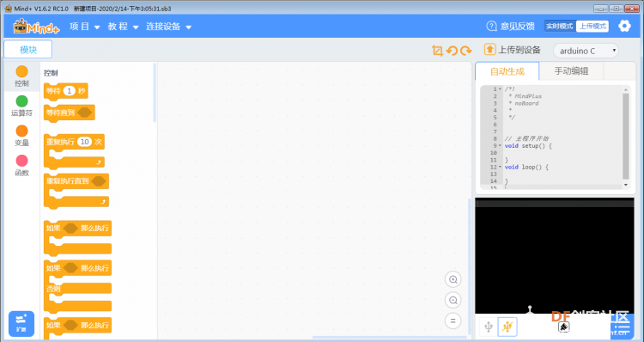Open the 项目 menu
The width and height of the screenshot is (644, 342).
85,27
